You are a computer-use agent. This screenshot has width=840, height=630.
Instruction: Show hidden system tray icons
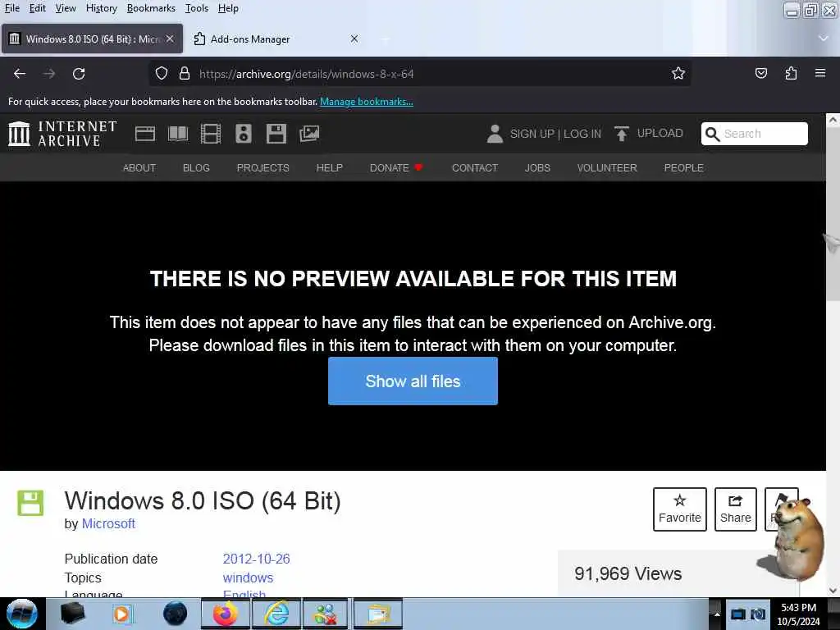pyautogui.click(x=717, y=614)
